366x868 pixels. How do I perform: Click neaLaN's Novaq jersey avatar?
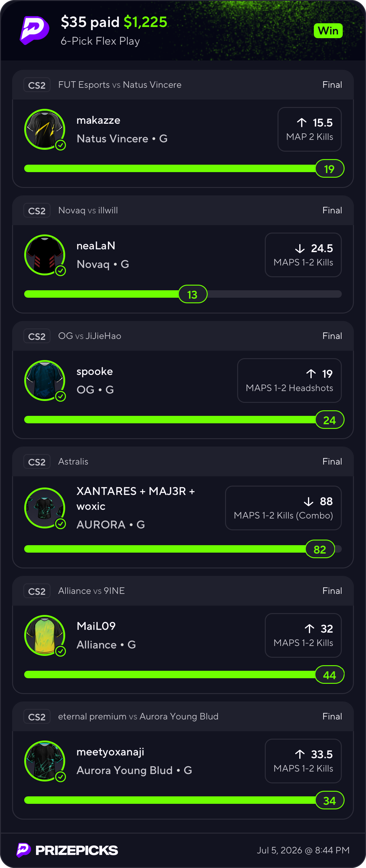(44, 255)
